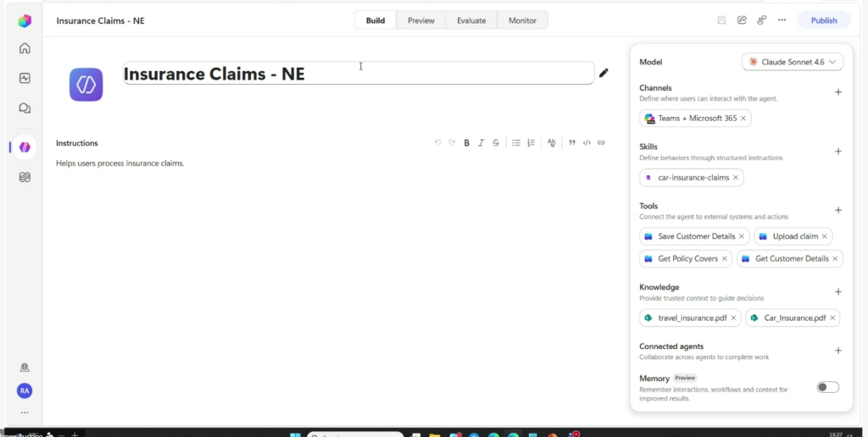Toggle italic formatting
The width and height of the screenshot is (868, 437).
481,143
